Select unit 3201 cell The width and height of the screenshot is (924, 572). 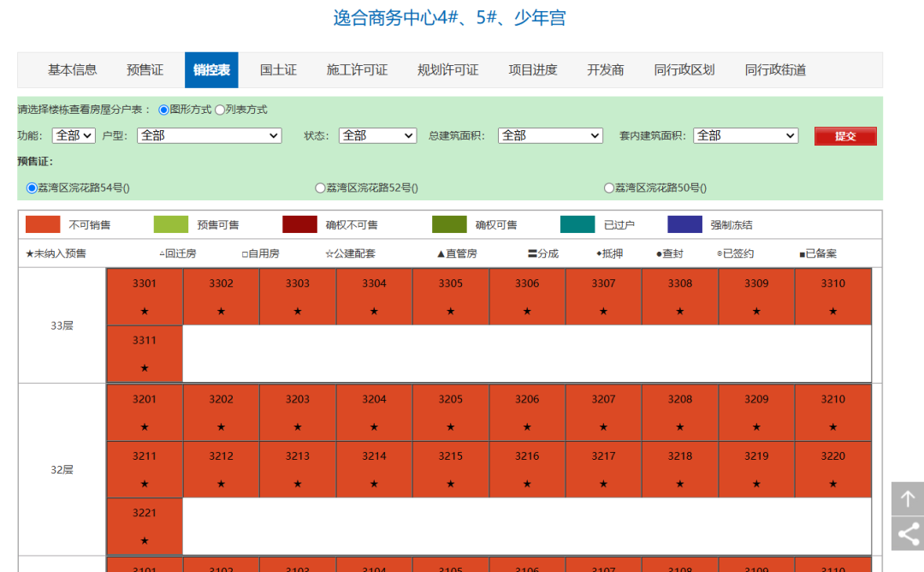(x=145, y=413)
